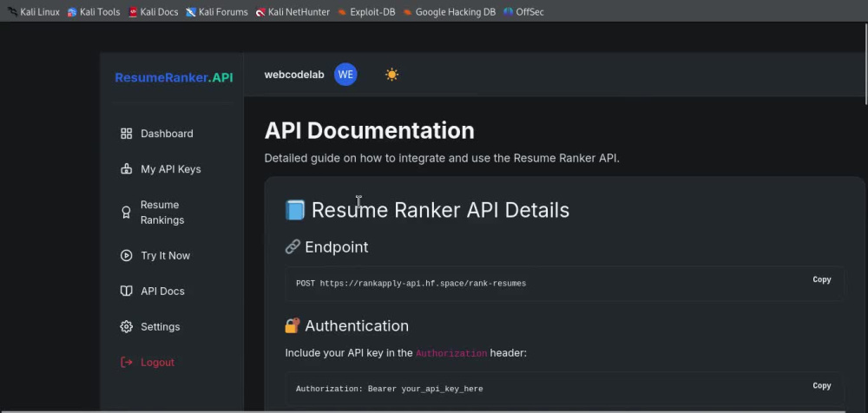Click the endpoint URL code text

coord(423,284)
